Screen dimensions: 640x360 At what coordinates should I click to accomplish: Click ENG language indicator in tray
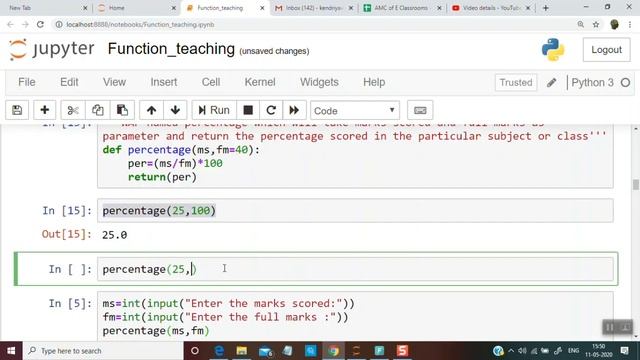(x=573, y=351)
